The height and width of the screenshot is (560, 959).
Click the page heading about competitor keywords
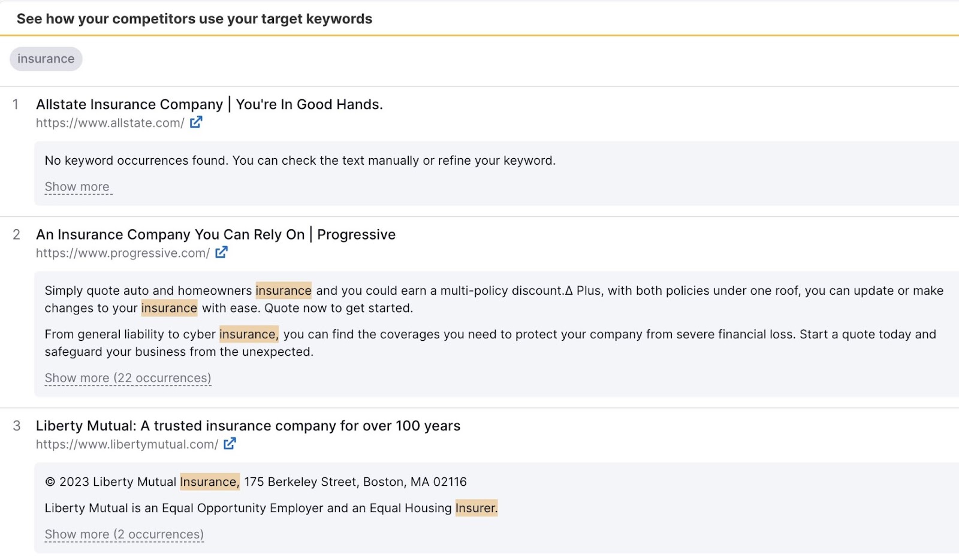click(195, 19)
